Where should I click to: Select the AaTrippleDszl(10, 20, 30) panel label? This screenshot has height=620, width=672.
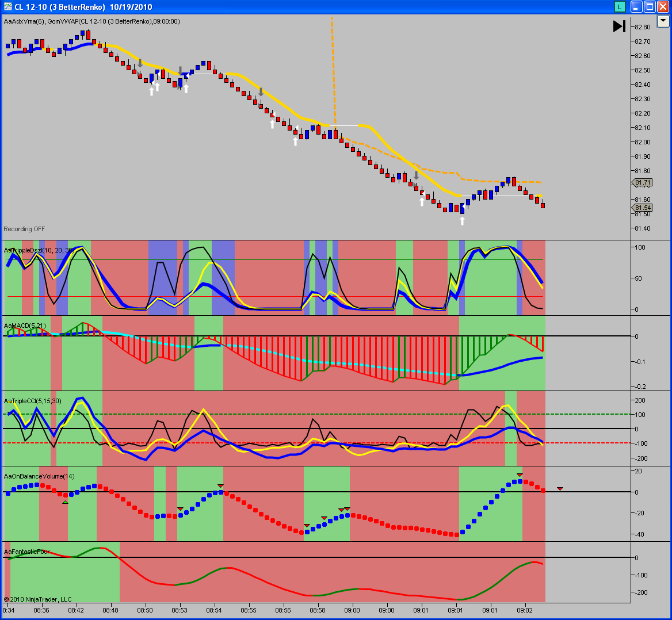click(x=39, y=250)
